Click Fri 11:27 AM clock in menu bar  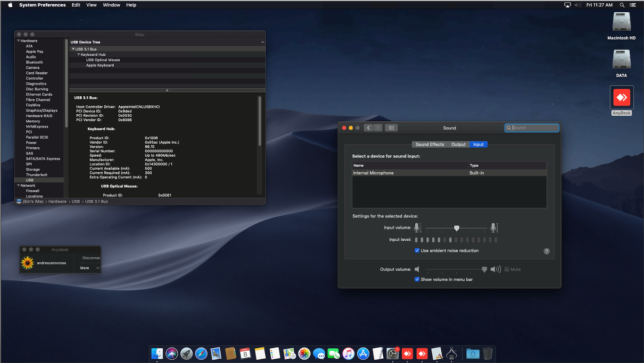tap(599, 5)
